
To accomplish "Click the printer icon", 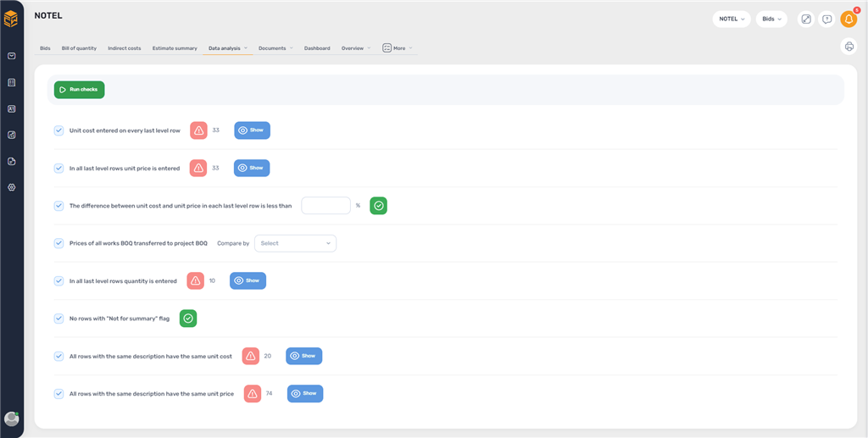I will point(849,46).
